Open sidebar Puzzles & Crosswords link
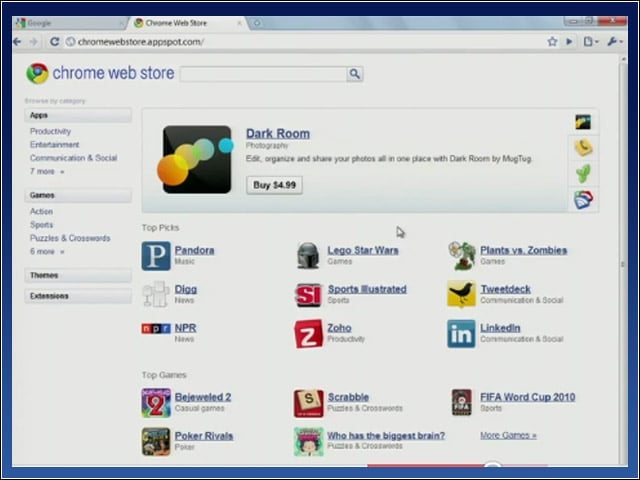This screenshot has height=480, width=640. coord(70,238)
